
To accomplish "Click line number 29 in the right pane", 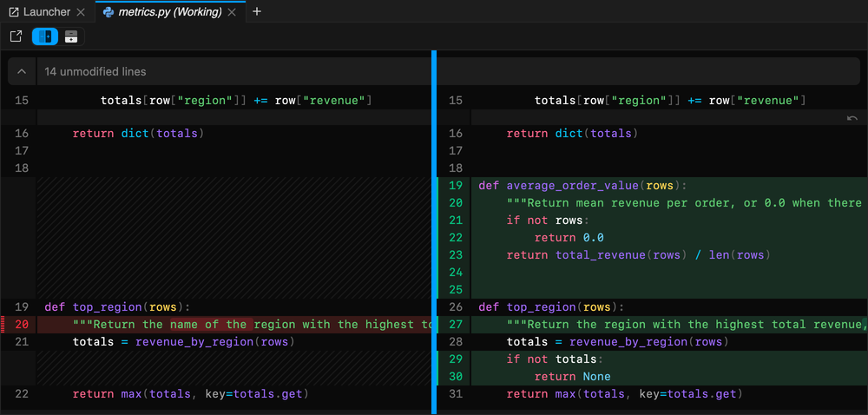I will 455,359.
